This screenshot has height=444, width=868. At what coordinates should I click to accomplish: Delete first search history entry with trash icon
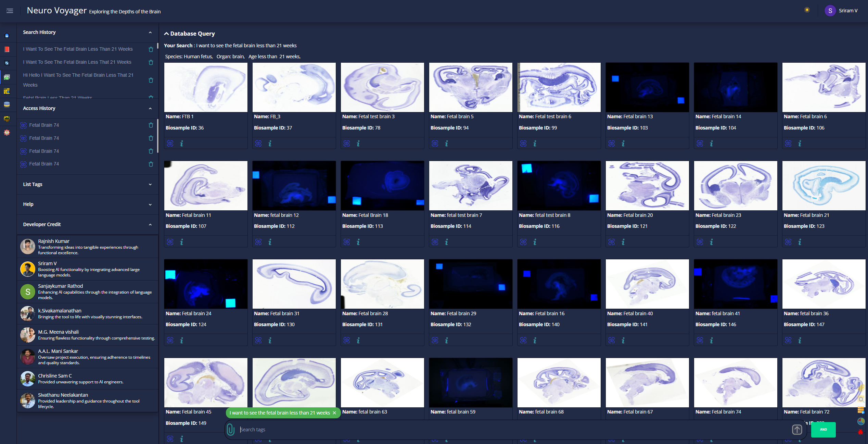point(151,49)
